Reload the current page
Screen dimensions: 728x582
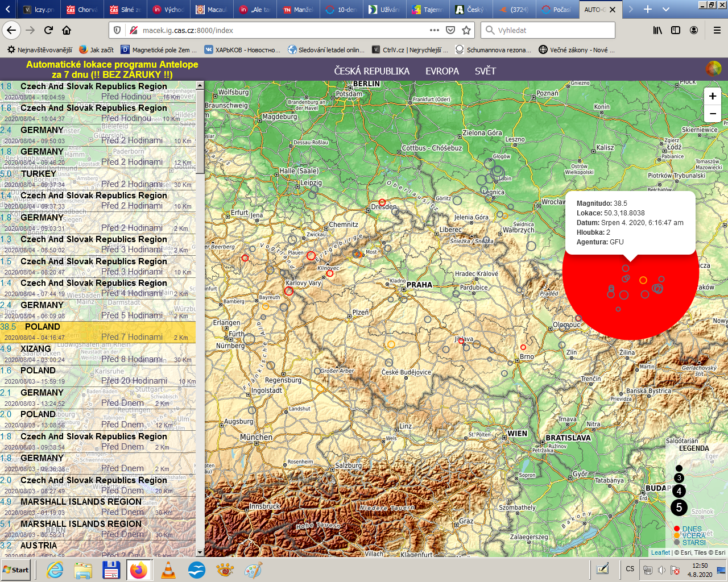point(48,30)
